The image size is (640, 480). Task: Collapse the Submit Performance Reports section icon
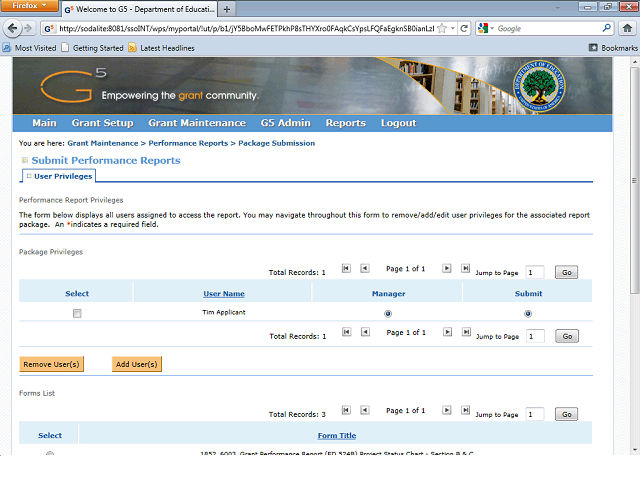pyautogui.click(x=24, y=160)
